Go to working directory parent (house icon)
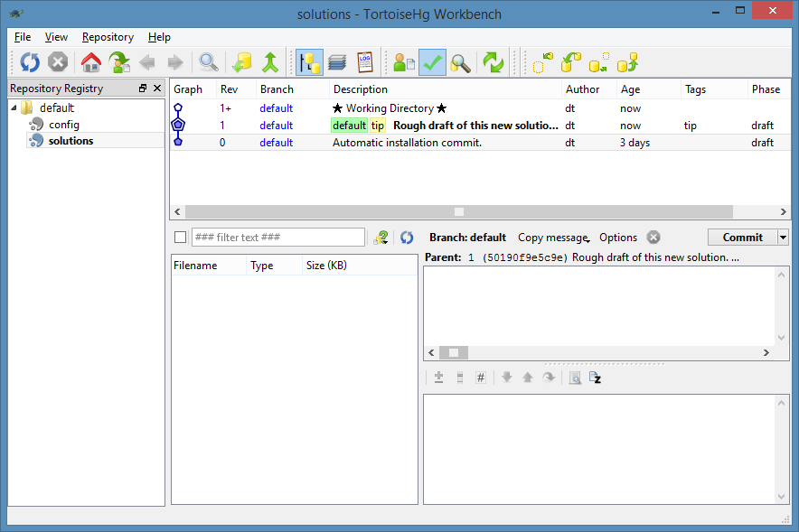Screen dimensions: 799x532 point(91,62)
